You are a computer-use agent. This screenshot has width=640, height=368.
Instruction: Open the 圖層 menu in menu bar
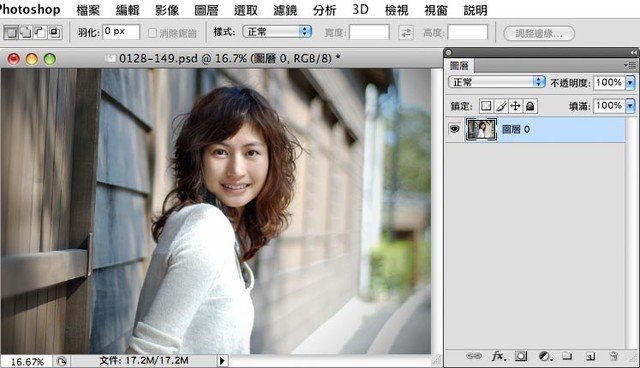[x=206, y=10]
